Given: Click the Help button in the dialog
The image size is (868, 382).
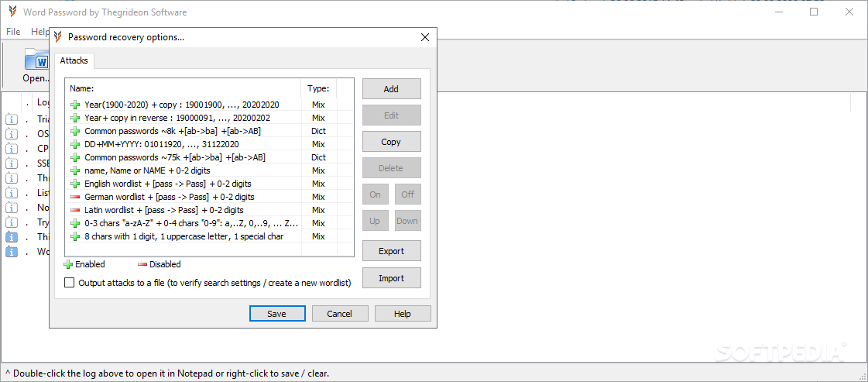Looking at the screenshot, I should click(403, 313).
